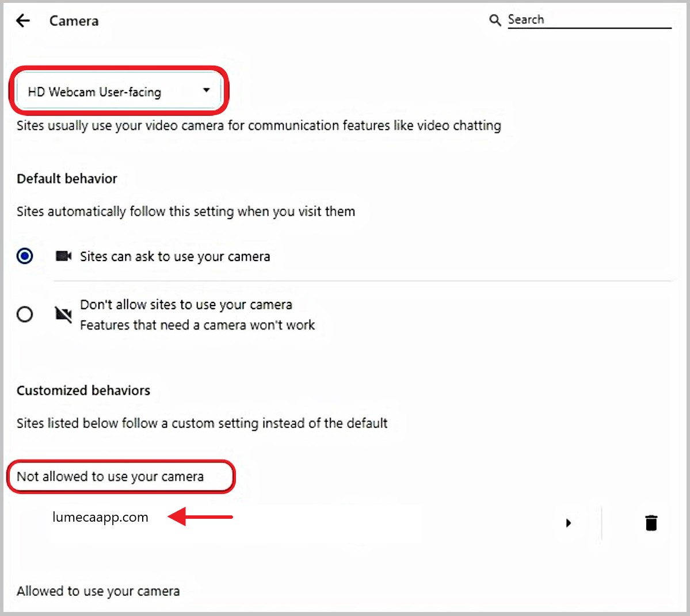Viewport: 690px width, 616px height.
Task: Expand lumecaapp.com details with right arrow
Action: (568, 523)
